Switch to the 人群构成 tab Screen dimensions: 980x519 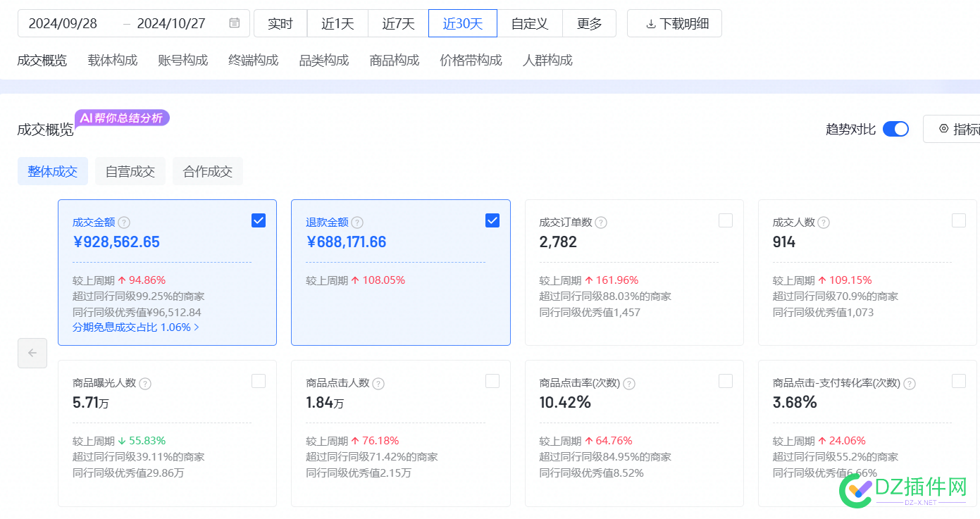(x=548, y=61)
